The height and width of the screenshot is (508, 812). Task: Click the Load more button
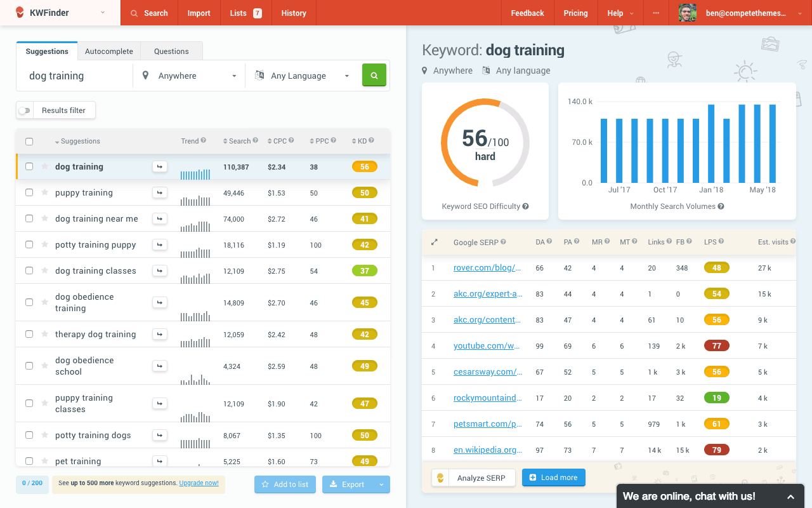pos(553,478)
